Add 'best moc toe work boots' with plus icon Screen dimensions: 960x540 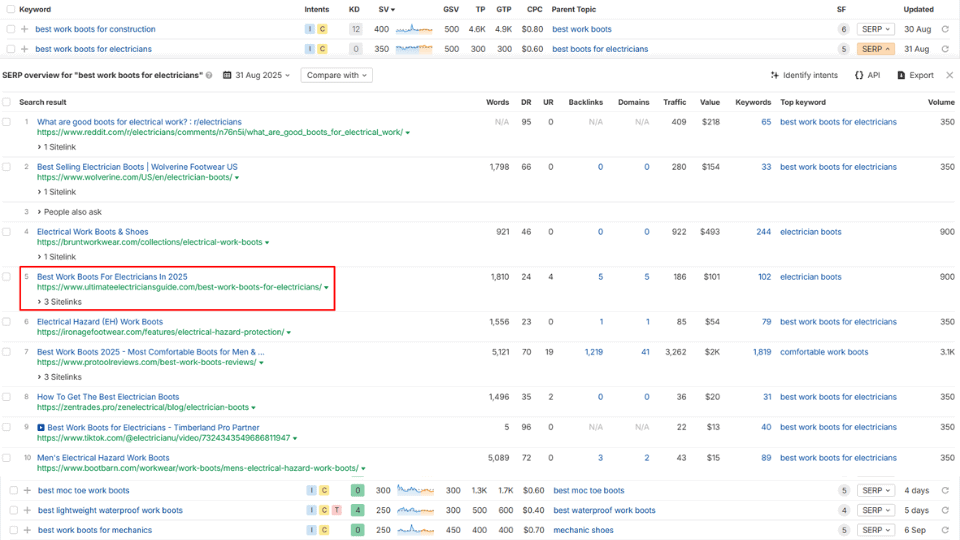tap(27, 490)
